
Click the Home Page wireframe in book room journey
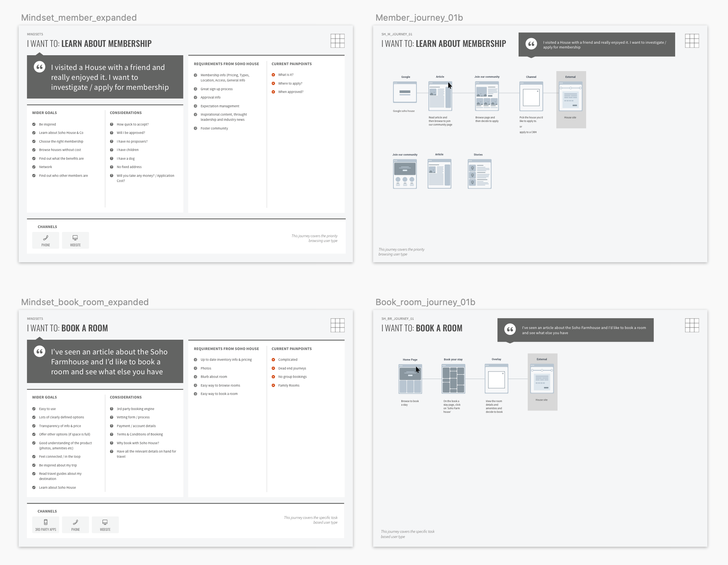pos(410,379)
